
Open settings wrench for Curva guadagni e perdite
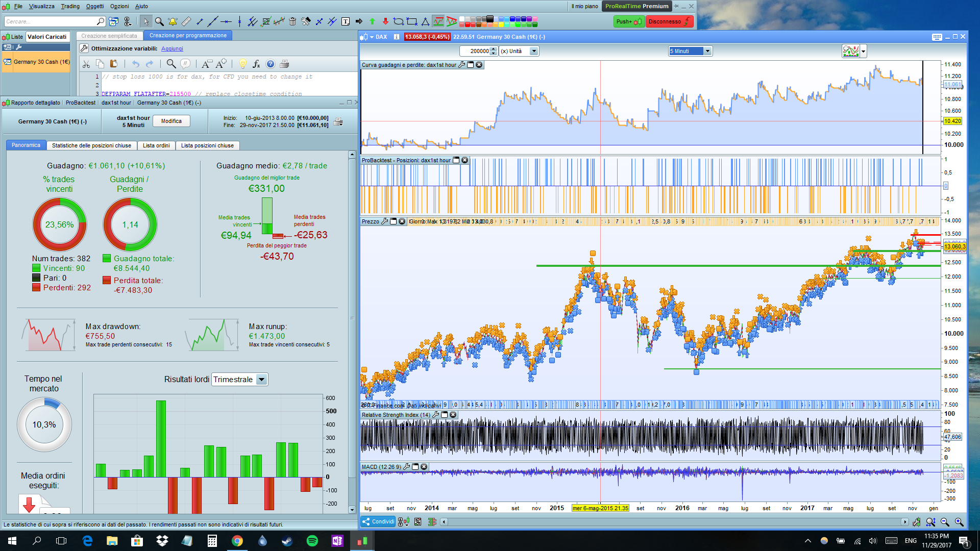tap(462, 65)
